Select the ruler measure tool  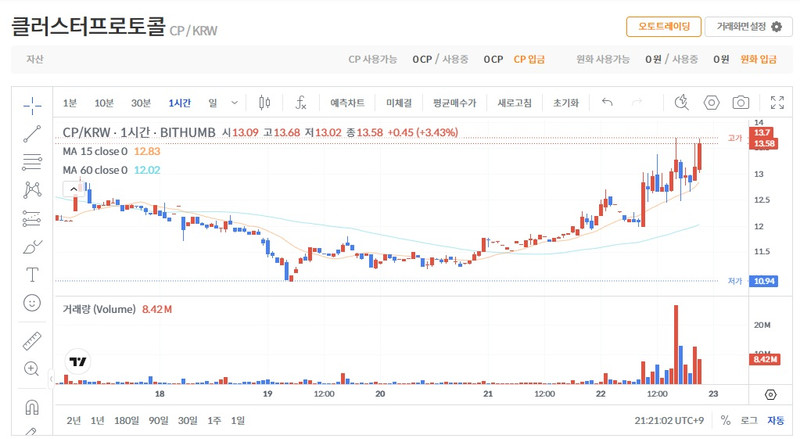tap(32, 341)
